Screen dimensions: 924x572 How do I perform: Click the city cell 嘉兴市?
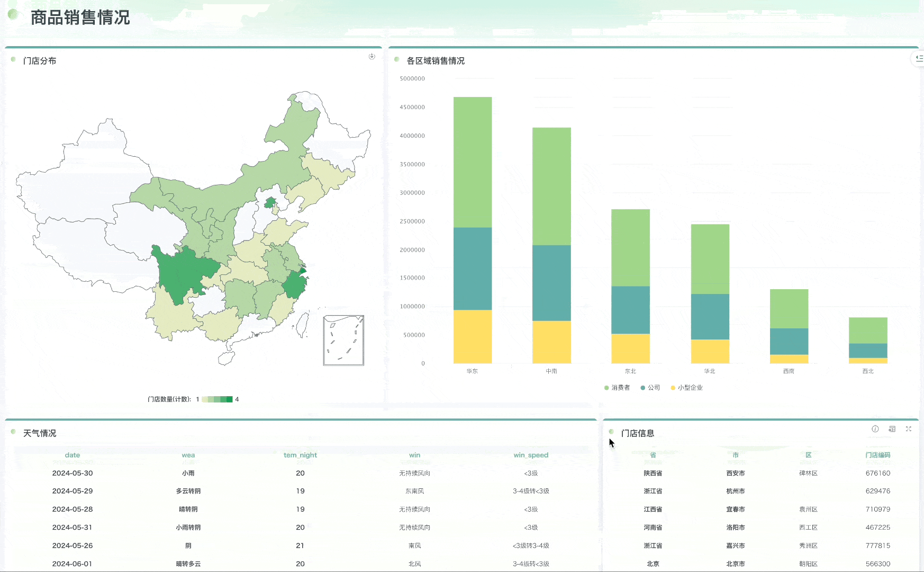(x=736, y=546)
